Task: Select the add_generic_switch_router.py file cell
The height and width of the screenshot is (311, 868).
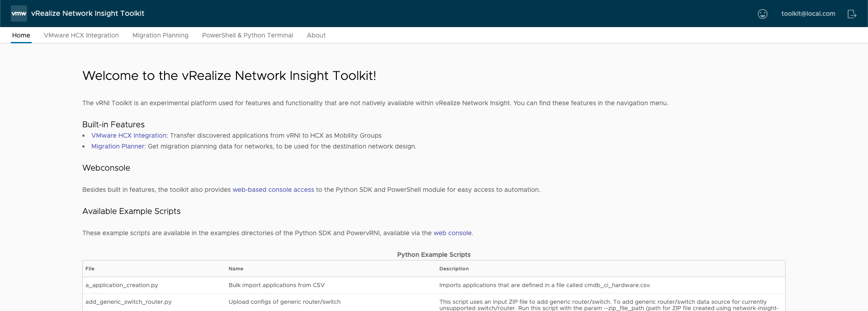Action: [x=128, y=302]
